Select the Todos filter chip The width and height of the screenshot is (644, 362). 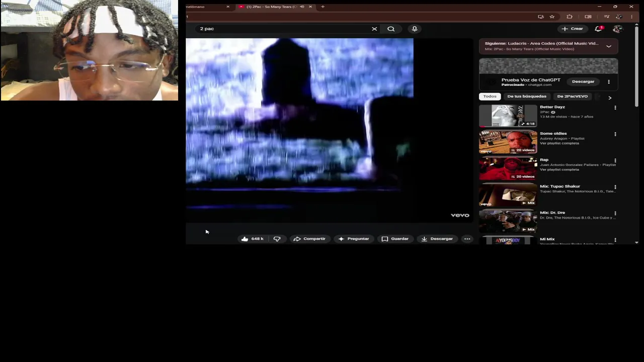tap(490, 97)
